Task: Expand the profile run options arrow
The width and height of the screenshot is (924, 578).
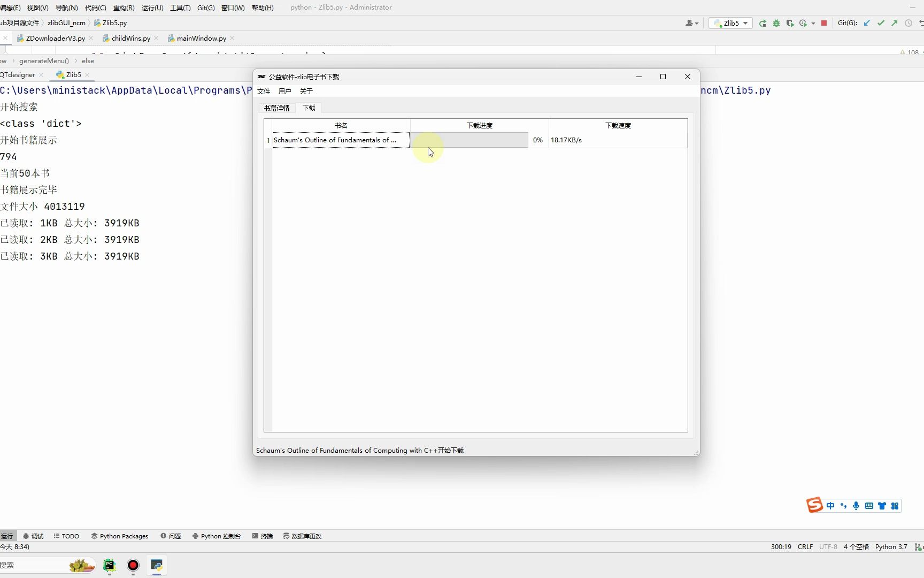Action: [813, 24]
